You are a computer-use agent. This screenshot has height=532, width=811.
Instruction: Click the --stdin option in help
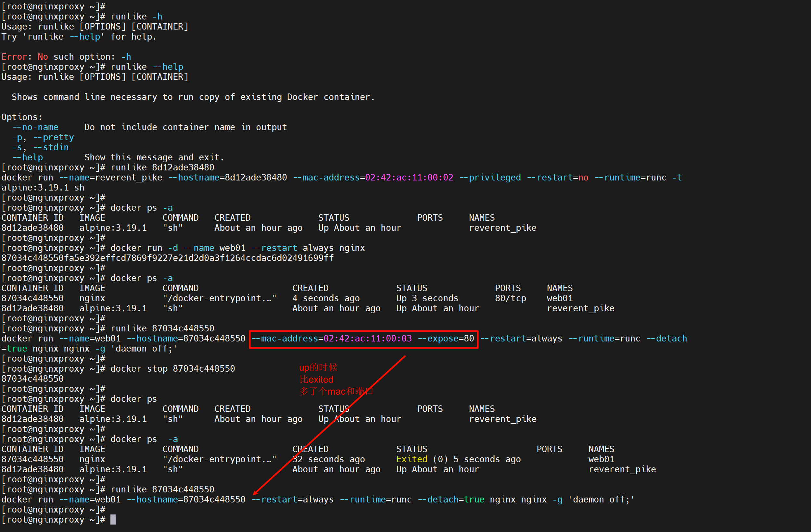[50, 147]
